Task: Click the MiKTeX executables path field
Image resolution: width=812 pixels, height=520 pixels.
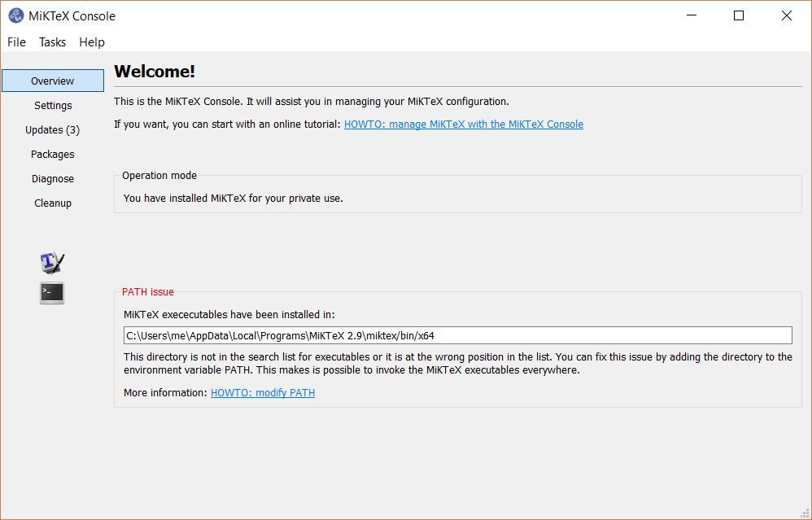Action: (458, 335)
